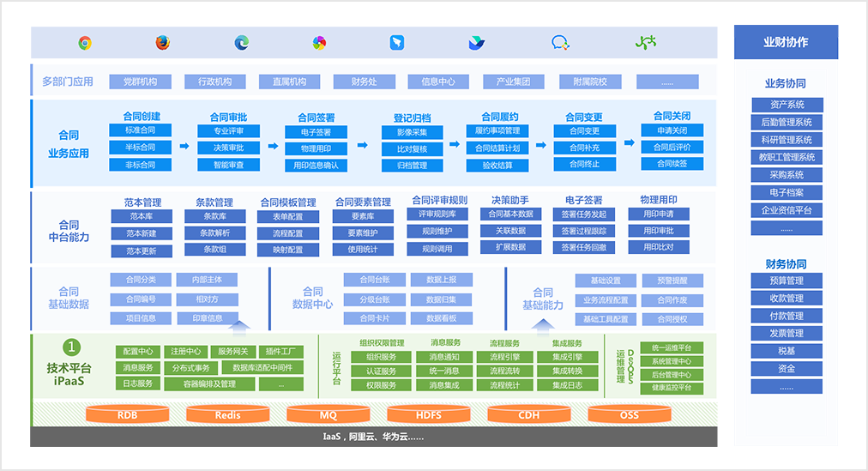Select the 信息中心 department tab
Image resolution: width=868 pixels, height=471 pixels.
(438, 82)
